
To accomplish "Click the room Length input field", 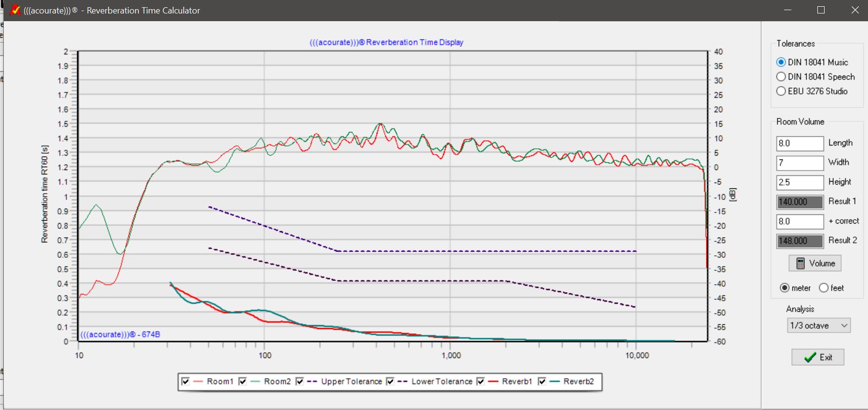I will pos(800,144).
